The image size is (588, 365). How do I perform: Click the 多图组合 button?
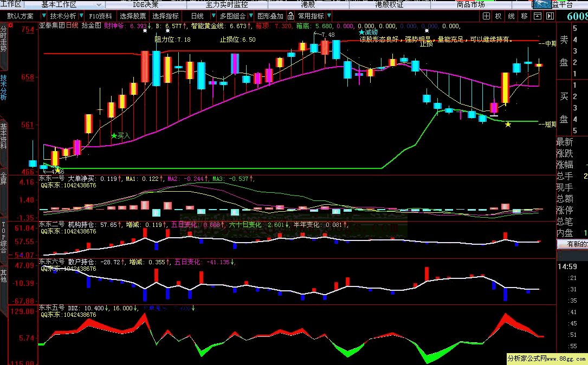coord(232,16)
